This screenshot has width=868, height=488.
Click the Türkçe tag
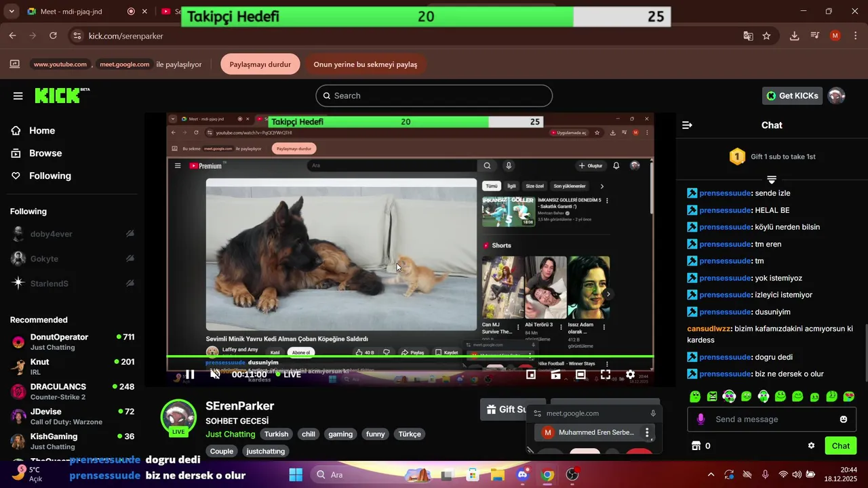coord(410,434)
